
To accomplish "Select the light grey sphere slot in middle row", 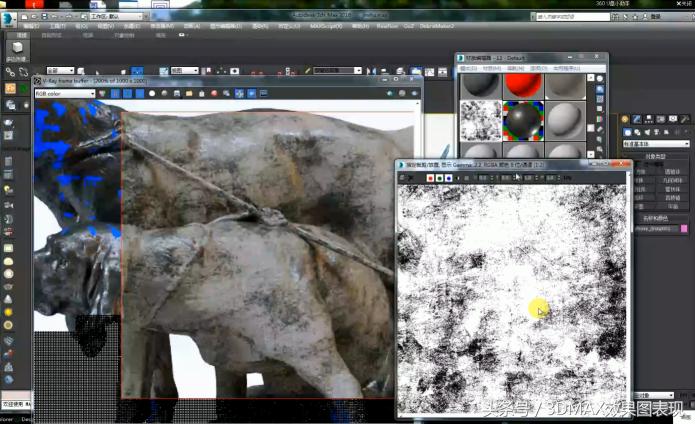I will (565, 121).
